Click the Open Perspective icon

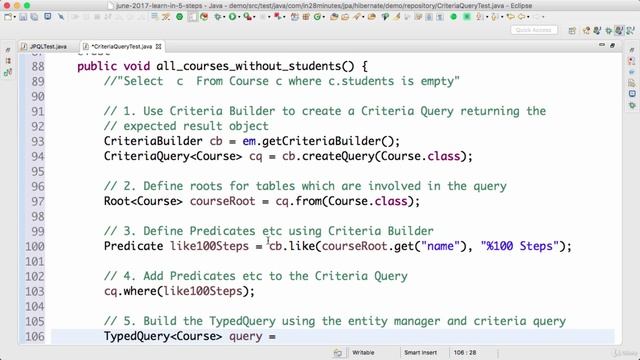pos(572,31)
